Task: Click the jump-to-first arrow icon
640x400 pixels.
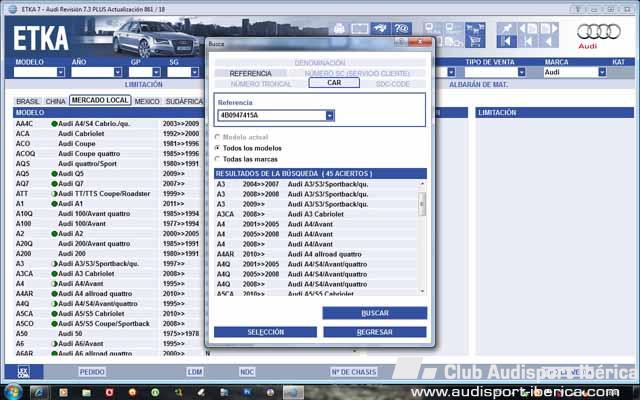Action: 507,41
